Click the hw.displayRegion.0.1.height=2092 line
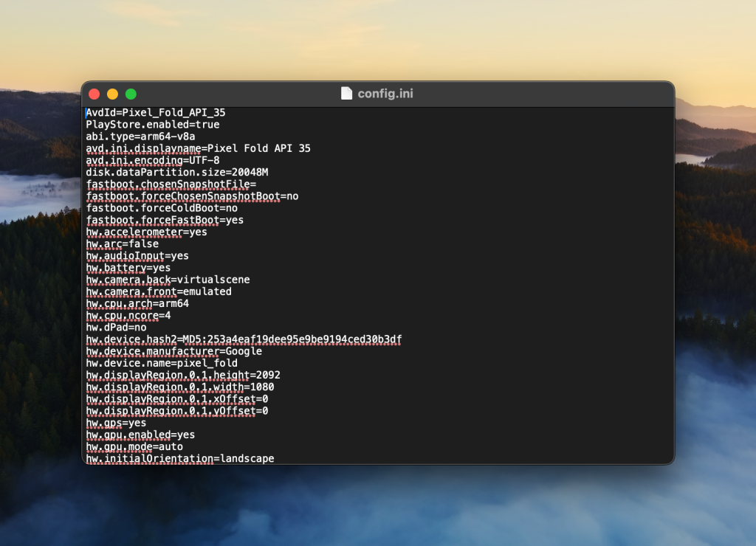756x546 pixels. click(x=183, y=375)
